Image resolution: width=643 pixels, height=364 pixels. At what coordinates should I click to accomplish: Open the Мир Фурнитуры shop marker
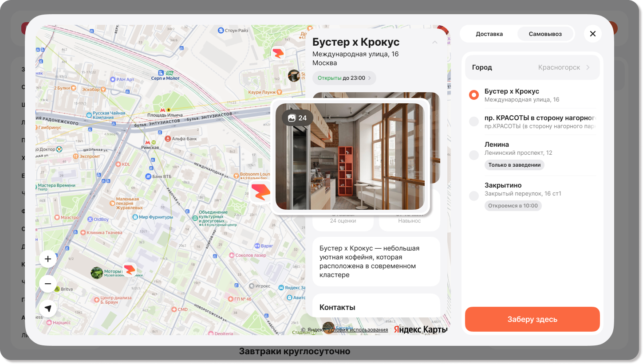(135, 217)
